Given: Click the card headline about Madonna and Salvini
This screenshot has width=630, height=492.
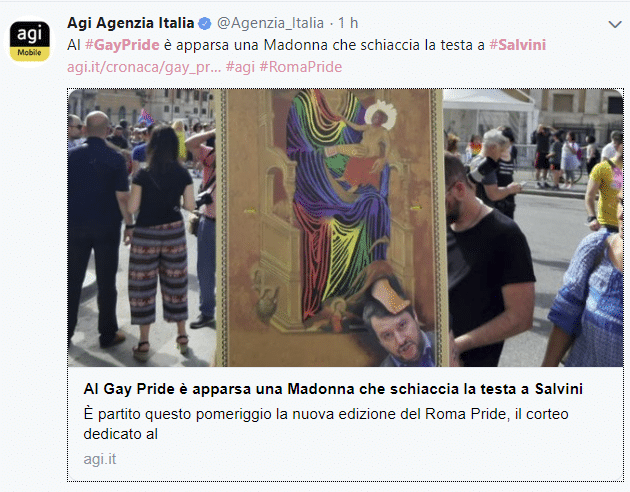Looking at the screenshot, I should 333,389.
